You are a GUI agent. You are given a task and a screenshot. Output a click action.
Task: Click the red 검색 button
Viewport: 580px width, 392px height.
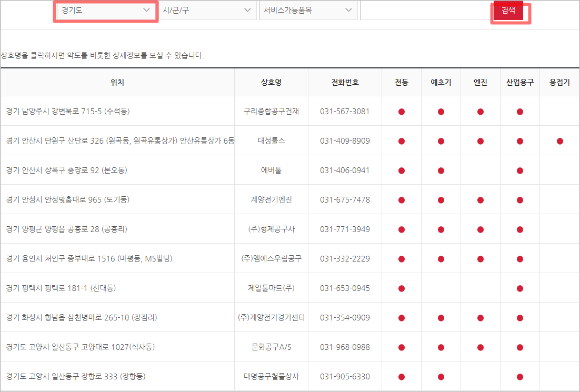click(508, 11)
